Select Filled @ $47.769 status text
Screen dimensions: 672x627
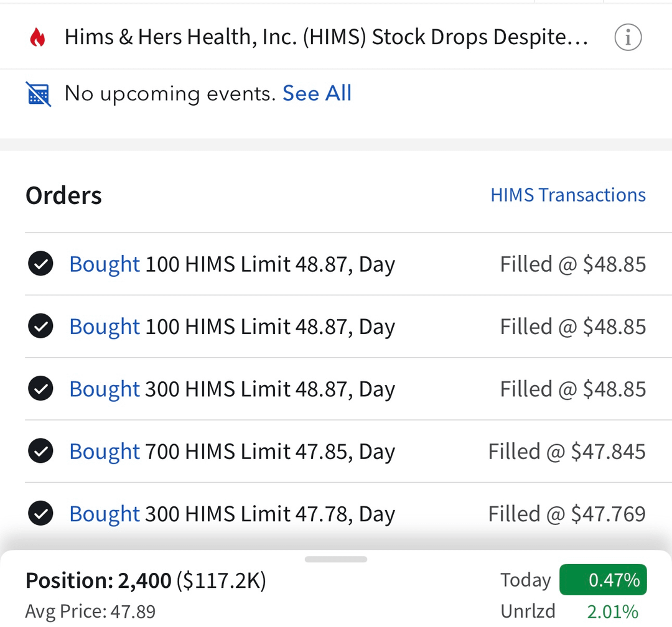[x=567, y=514]
